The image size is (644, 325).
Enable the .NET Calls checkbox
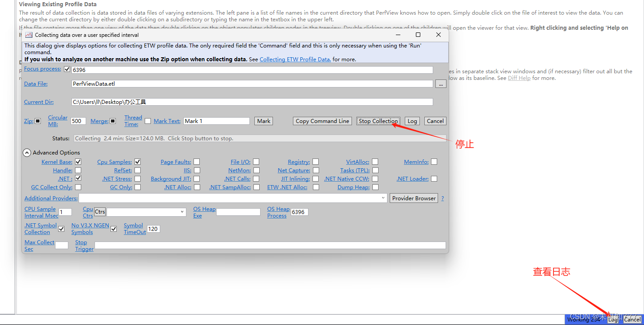click(256, 178)
